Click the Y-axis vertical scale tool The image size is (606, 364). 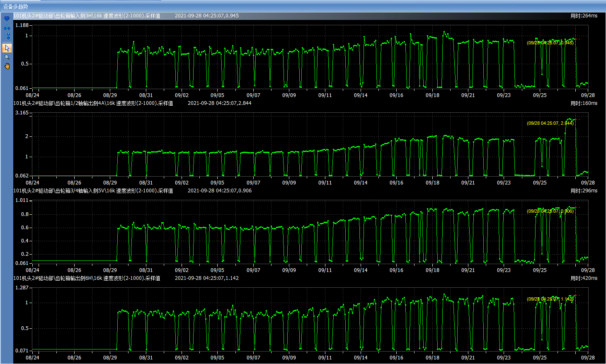point(7,37)
